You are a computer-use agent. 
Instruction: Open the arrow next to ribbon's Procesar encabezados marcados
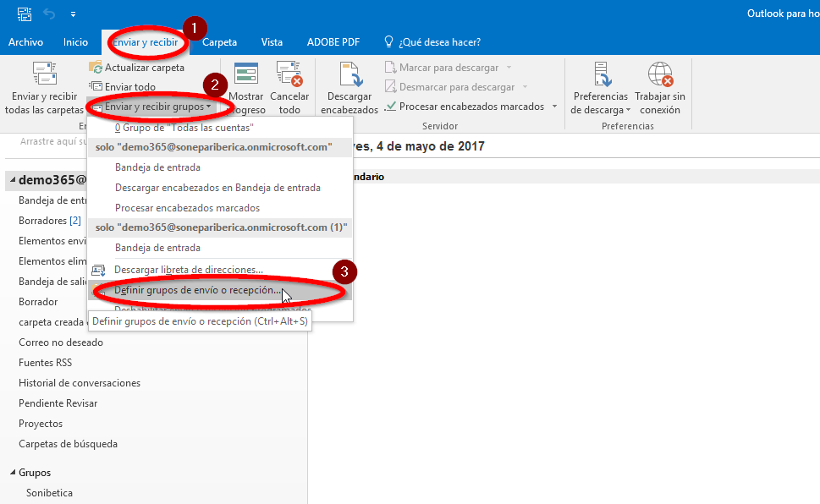554,107
